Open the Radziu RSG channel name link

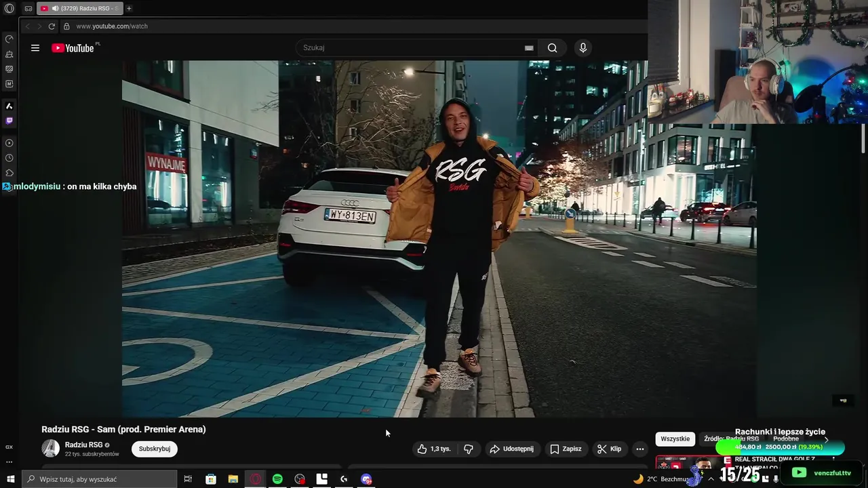[x=84, y=445]
